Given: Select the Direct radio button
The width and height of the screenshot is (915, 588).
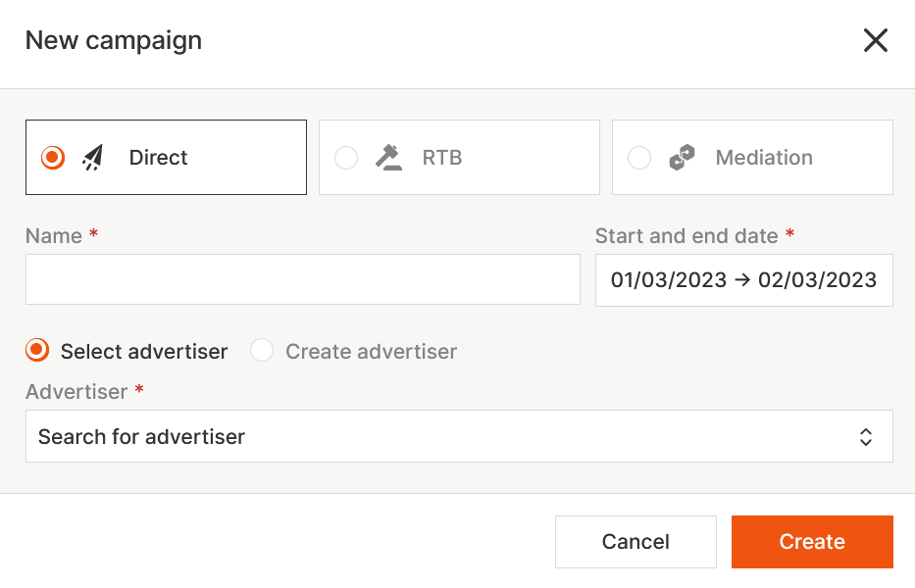Looking at the screenshot, I should pyautogui.click(x=53, y=158).
